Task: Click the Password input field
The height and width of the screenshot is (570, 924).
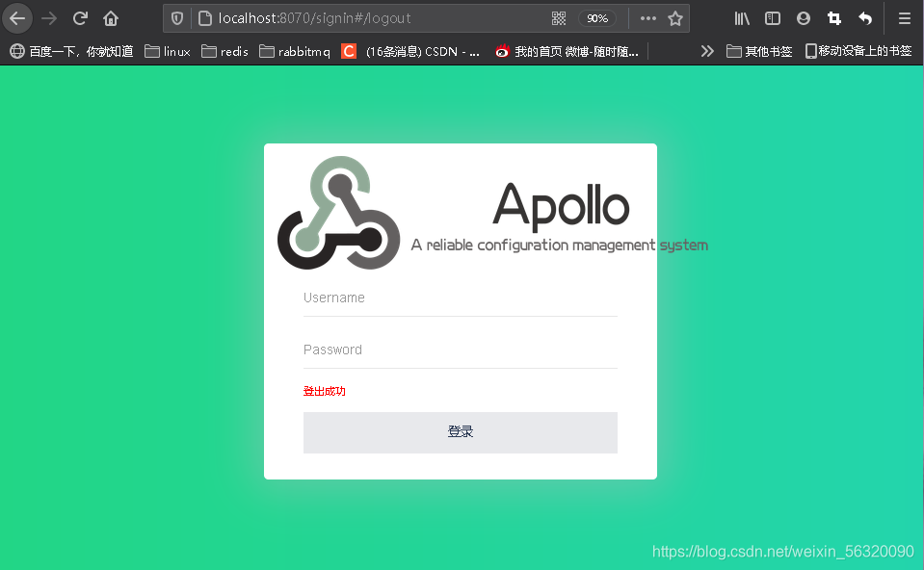Action: [x=461, y=350]
